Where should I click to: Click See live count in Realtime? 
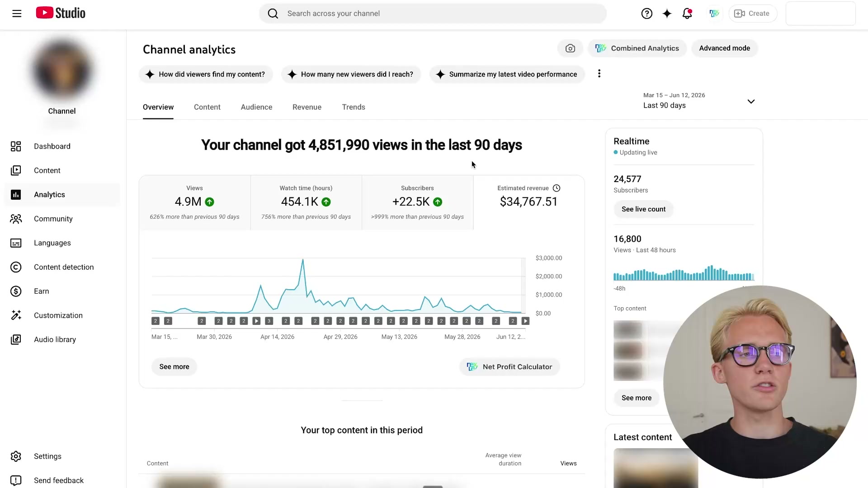pos(643,209)
